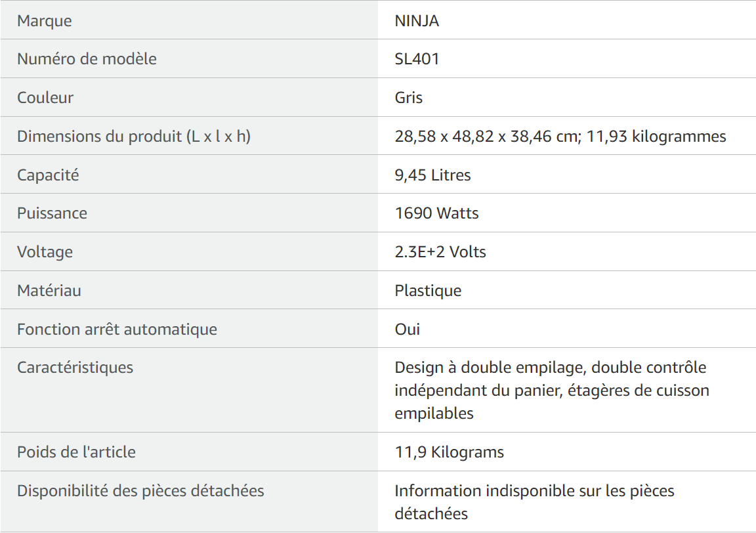Click Fonction arrêt automatique label

117,329
